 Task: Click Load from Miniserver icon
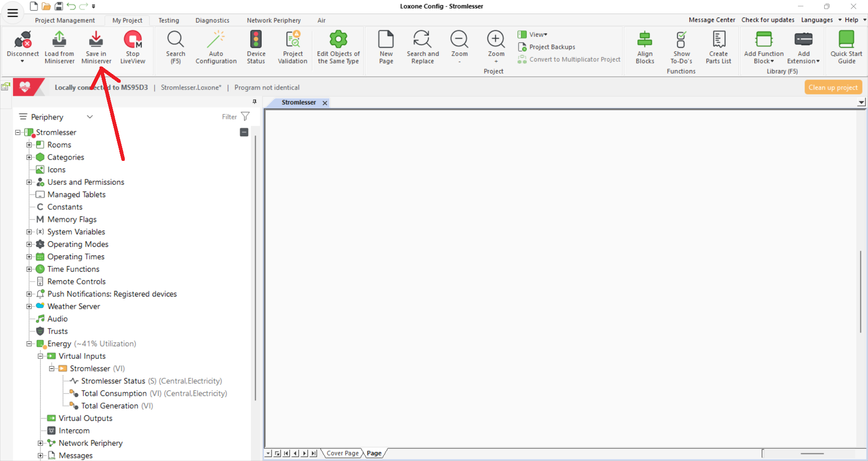pyautogui.click(x=59, y=40)
